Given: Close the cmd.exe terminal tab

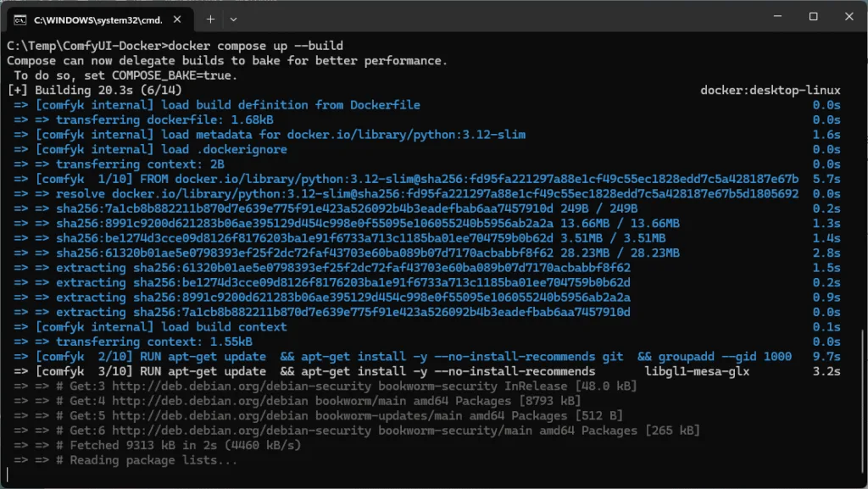Looking at the screenshot, I should pos(175,19).
